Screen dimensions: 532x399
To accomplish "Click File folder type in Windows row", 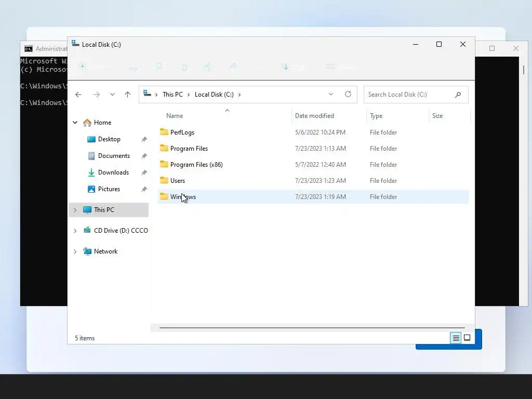I will (x=383, y=197).
